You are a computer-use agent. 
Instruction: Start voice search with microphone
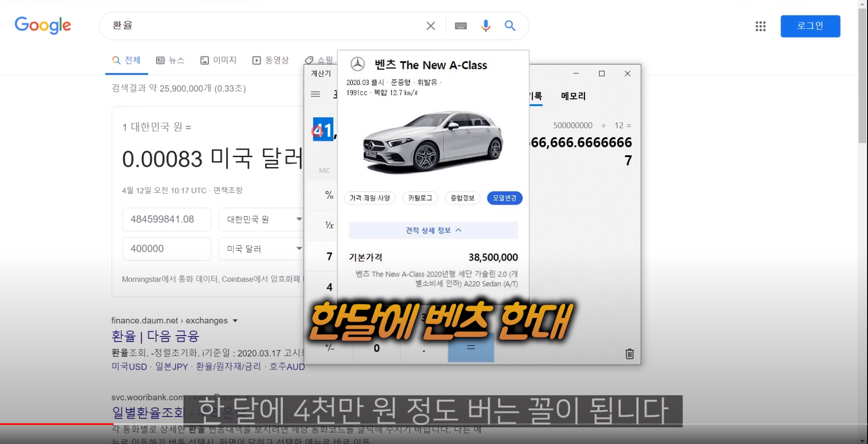(485, 26)
